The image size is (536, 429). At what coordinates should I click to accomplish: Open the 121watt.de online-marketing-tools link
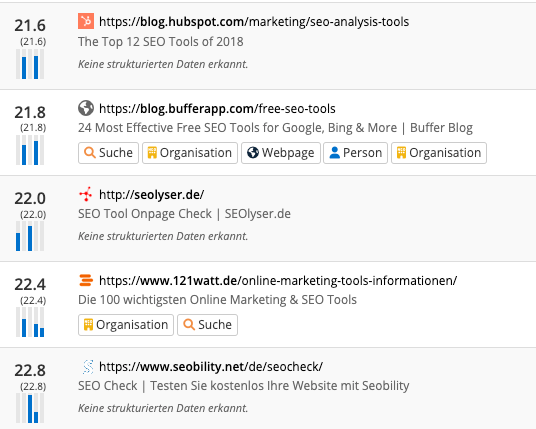[x=278, y=281]
